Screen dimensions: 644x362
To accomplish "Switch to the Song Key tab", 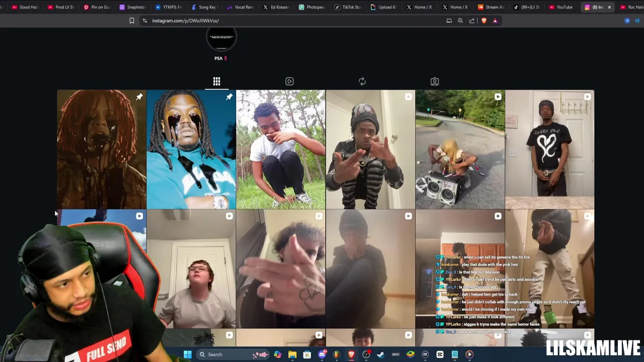I will 205,7.
